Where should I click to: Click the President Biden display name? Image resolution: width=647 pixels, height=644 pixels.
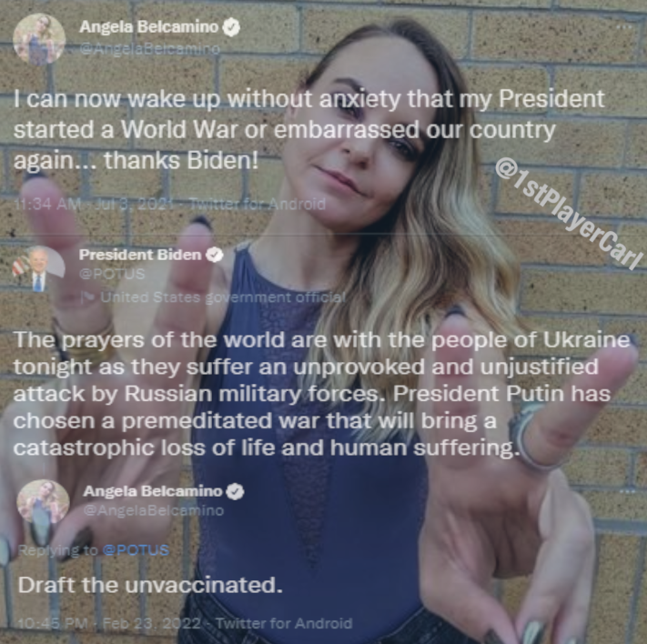point(140,255)
